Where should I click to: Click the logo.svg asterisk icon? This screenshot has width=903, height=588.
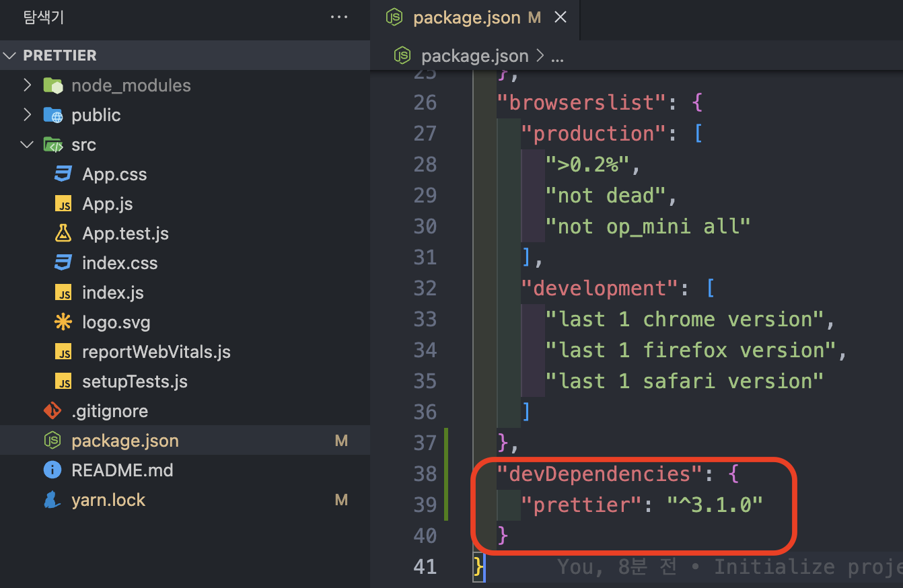[63, 322]
